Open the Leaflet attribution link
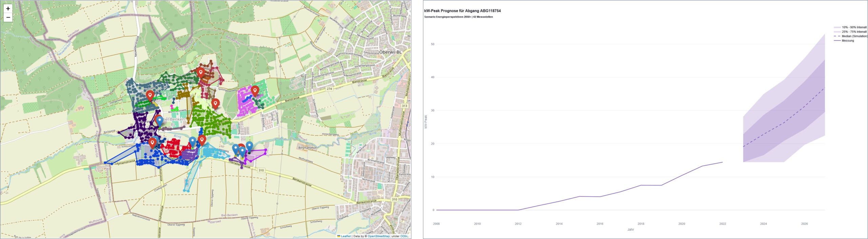 (x=346, y=236)
